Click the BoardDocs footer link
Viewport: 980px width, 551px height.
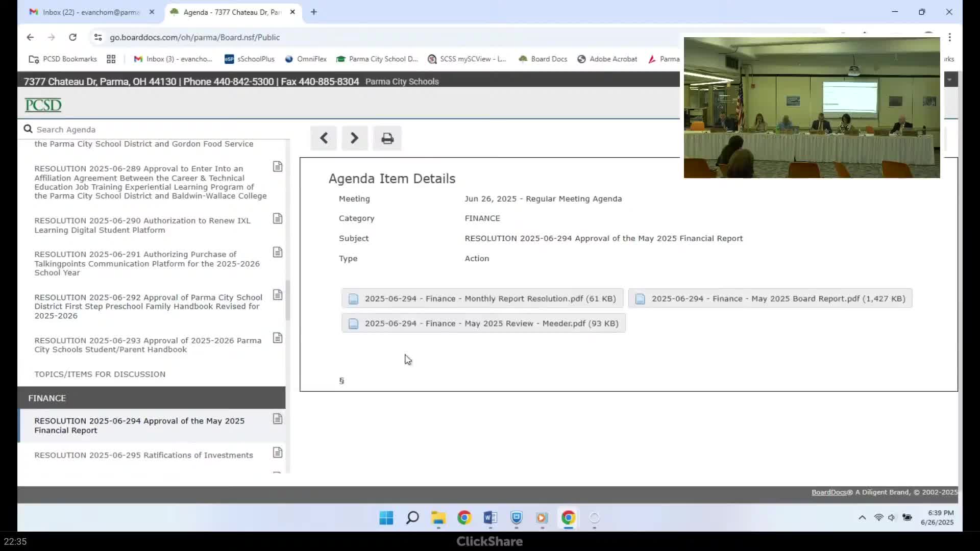pyautogui.click(x=828, y=492)
